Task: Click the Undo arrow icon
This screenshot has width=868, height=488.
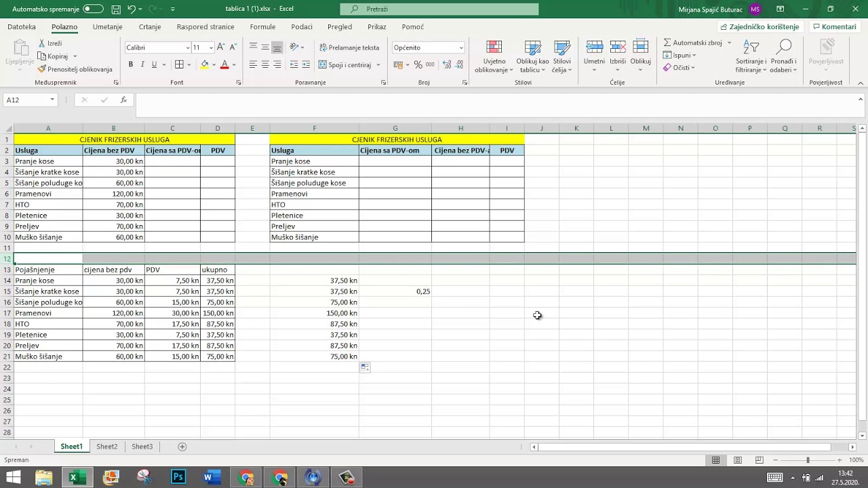Action: pos(132,9)
